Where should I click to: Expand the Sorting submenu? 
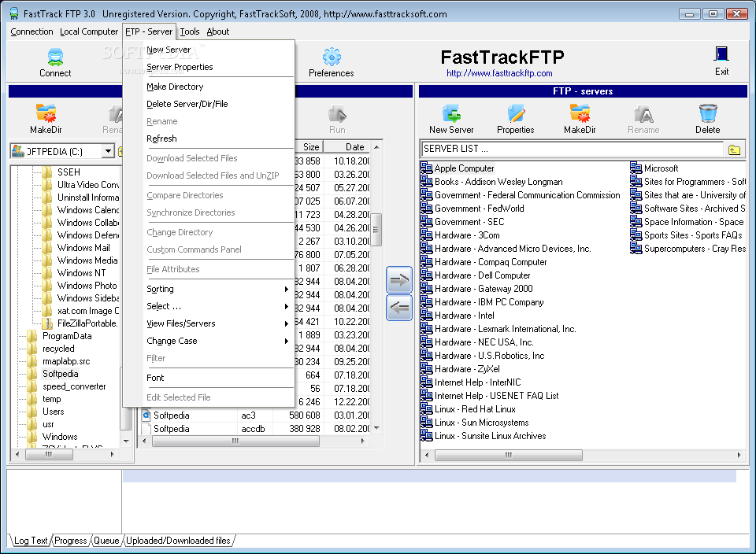point(287,289)
